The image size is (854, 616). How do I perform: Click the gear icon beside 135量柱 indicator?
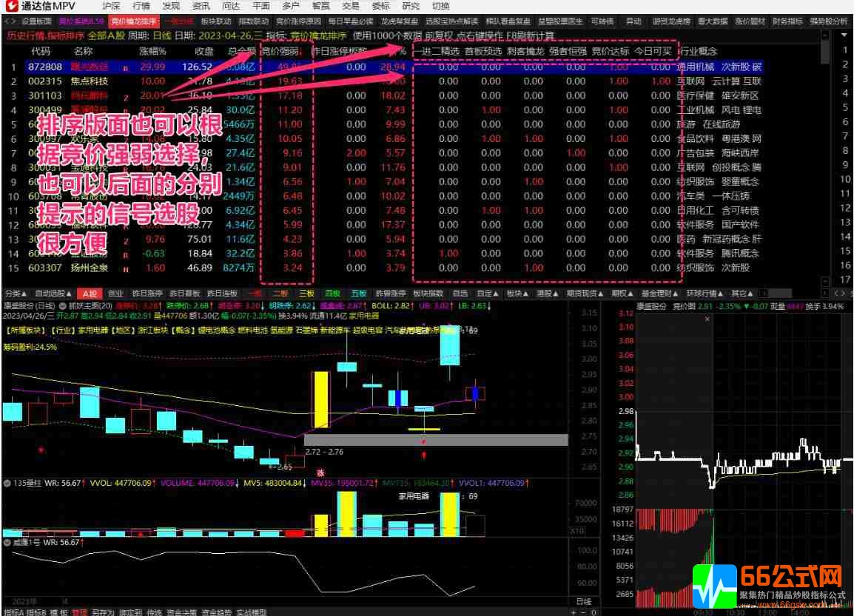pos(8,483)
